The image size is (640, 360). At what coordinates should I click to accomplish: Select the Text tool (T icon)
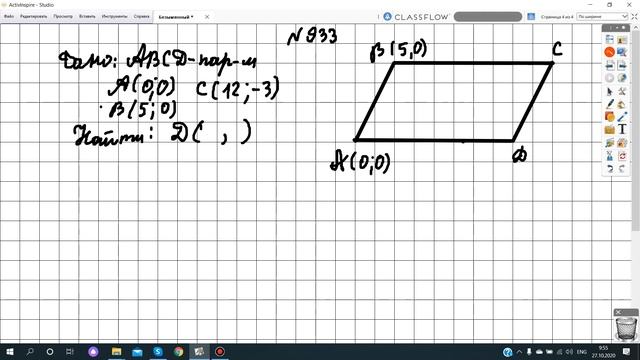(x=622, y=130)
